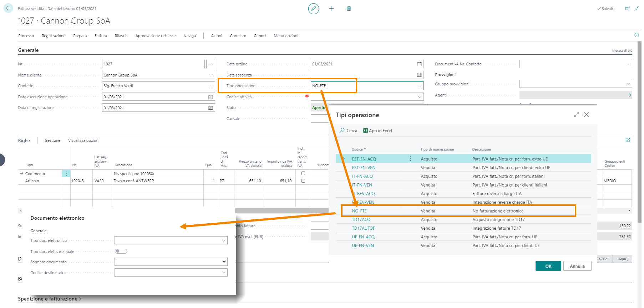Open the Approvazione richieste menu
The image size is (644, 308).
155,36
